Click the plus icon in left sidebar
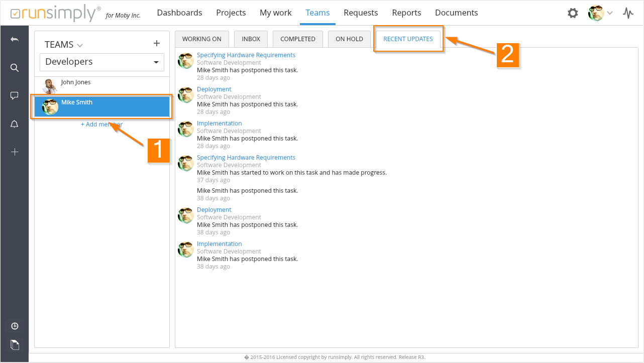Screen dimensions: 644x363 click(15, 152)
